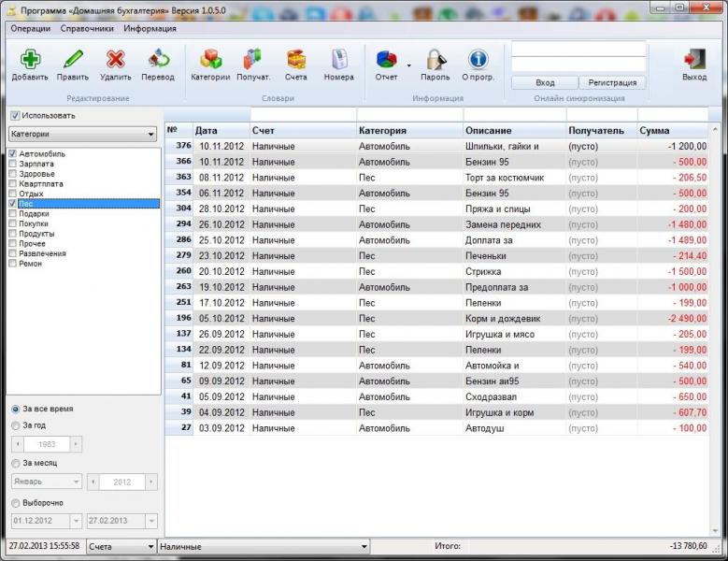728x561 pixels.
Task: Open the Справочники menu
Action: click(87, 28)
